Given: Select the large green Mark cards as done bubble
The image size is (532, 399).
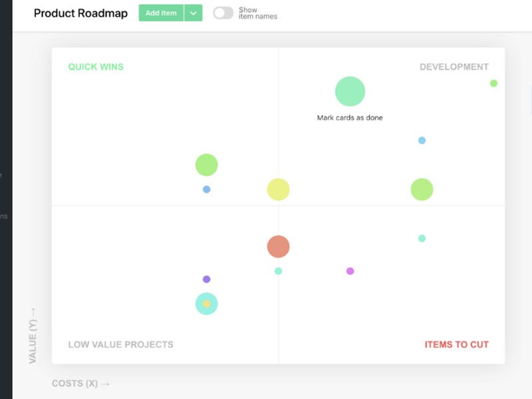Looking at the screenshot, I should click(x=350, y=91).
